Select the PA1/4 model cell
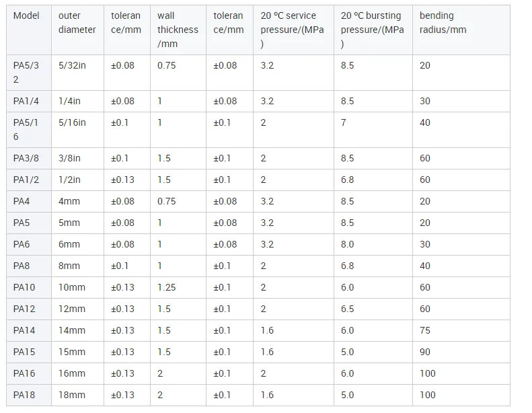Image resolution: width=532 pixels, height=413 pixels. [x=26, y=101]
